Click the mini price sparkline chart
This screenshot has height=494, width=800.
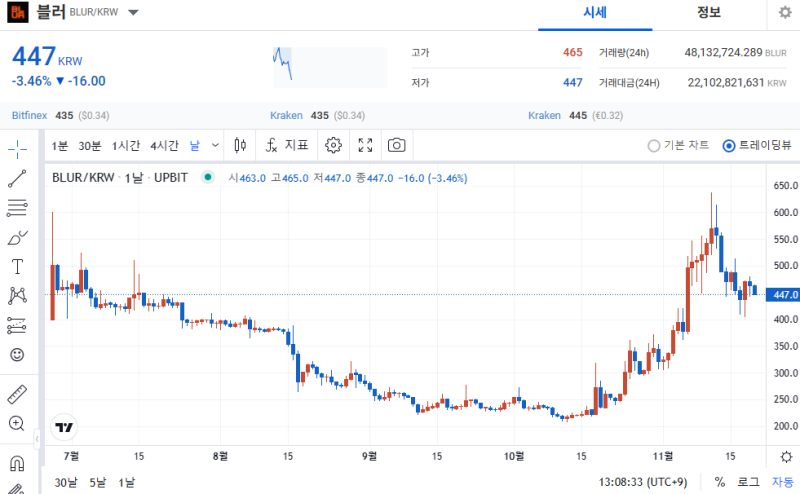pyautogui.click(x=330, y=67)
